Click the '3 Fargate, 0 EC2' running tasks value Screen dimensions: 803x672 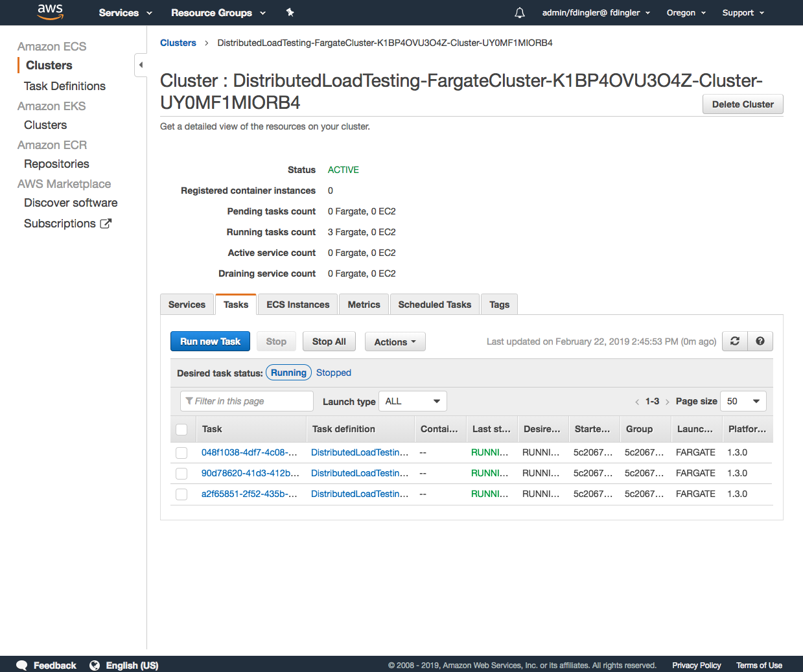point(362,232)
